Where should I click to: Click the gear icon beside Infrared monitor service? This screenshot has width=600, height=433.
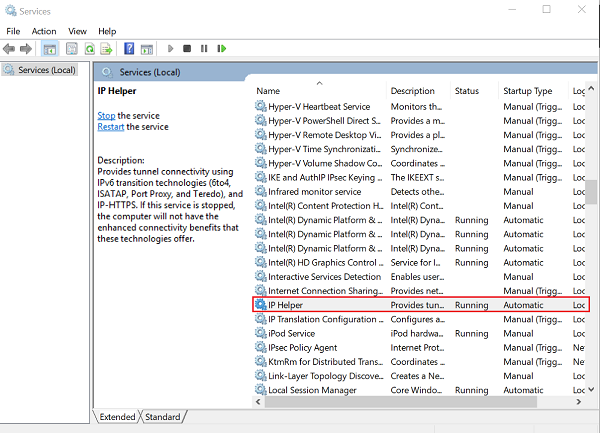pos(261,191)
